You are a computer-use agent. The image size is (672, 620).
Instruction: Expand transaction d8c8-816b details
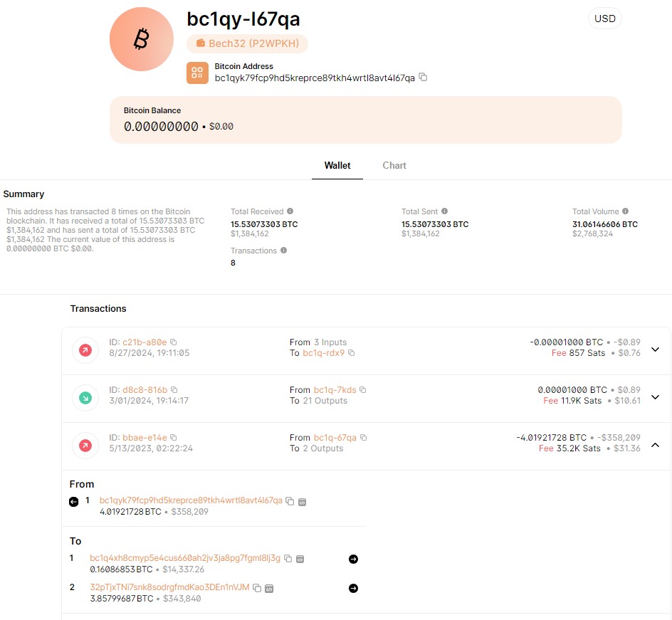point(655,397)
